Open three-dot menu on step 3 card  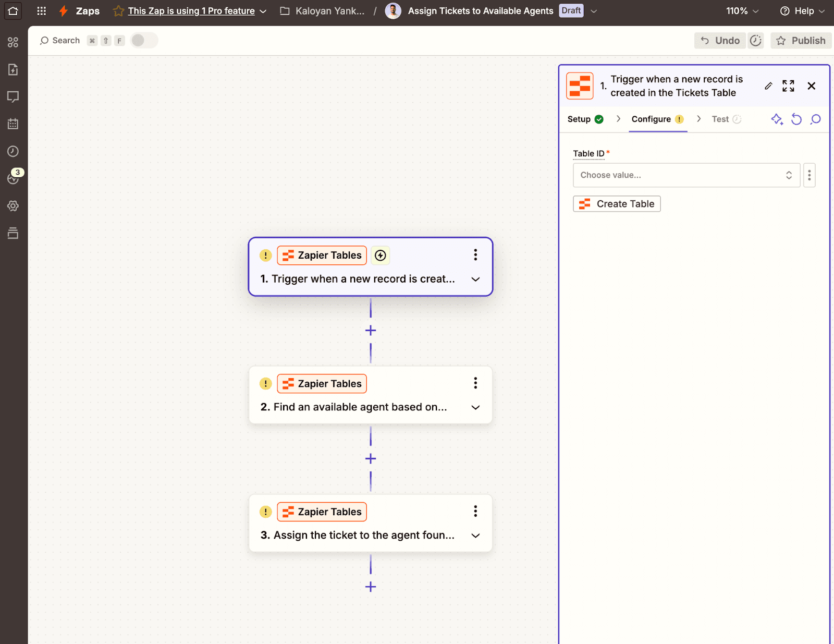pos(475,511)
